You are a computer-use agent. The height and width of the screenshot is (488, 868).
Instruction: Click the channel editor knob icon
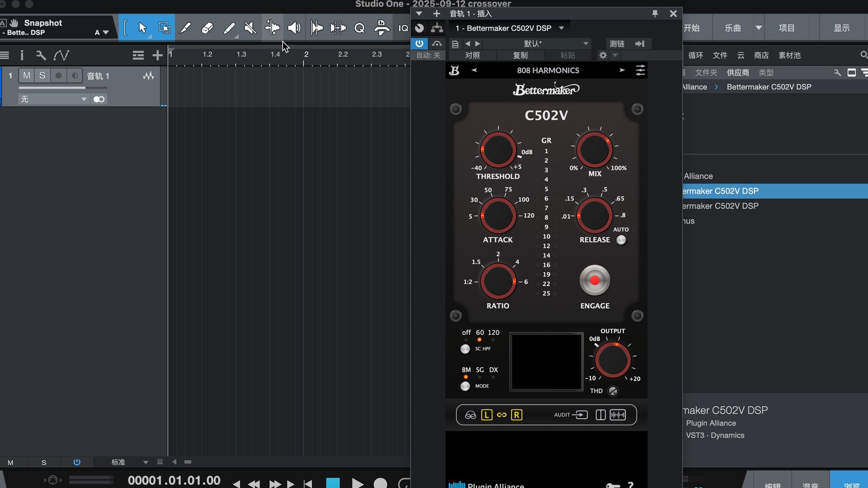click(x=420, y=28)
